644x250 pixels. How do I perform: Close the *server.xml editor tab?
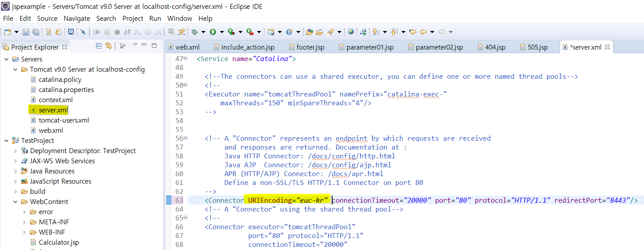point(607,46)
